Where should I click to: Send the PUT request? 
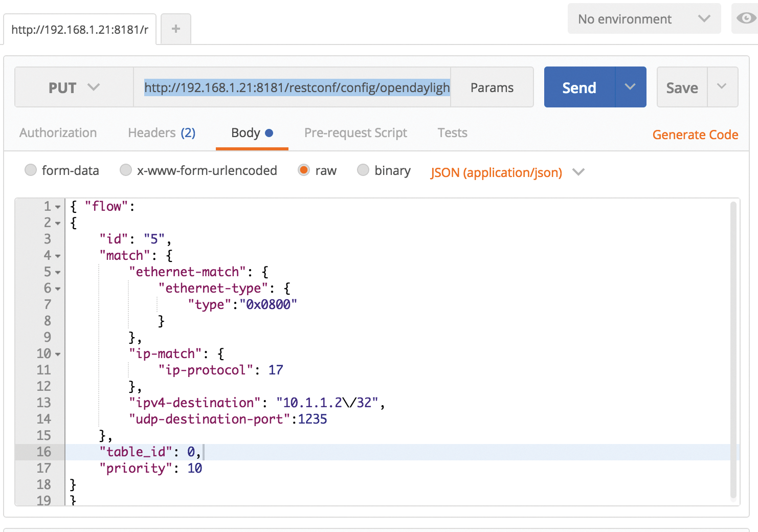[x=578, y=87]
